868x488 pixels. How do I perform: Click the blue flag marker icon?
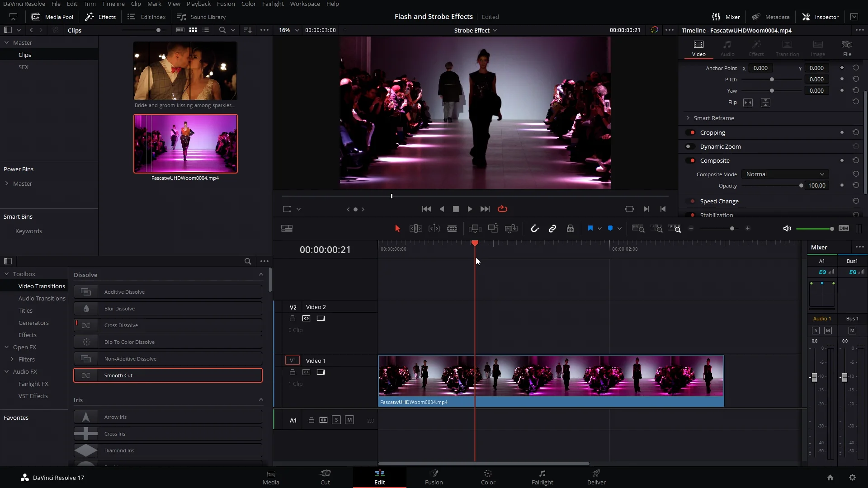[590, 229]
